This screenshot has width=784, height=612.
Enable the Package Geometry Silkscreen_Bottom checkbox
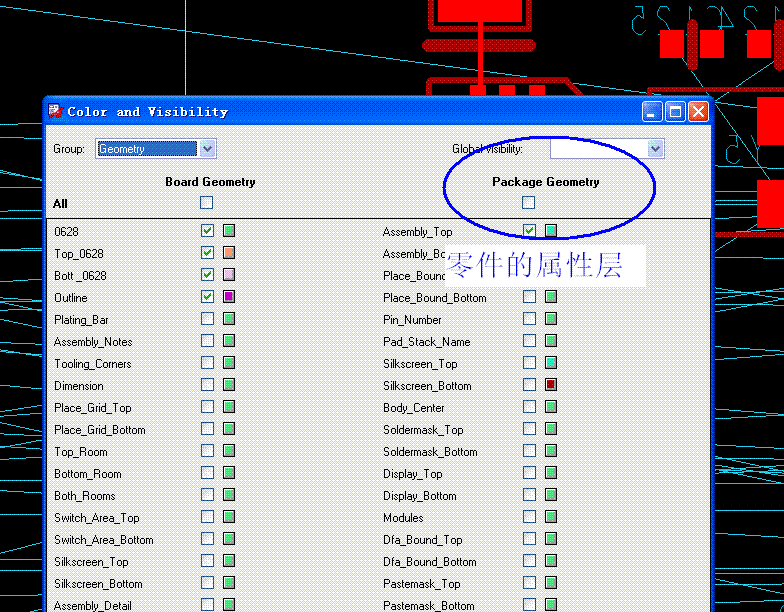(530, 384)
